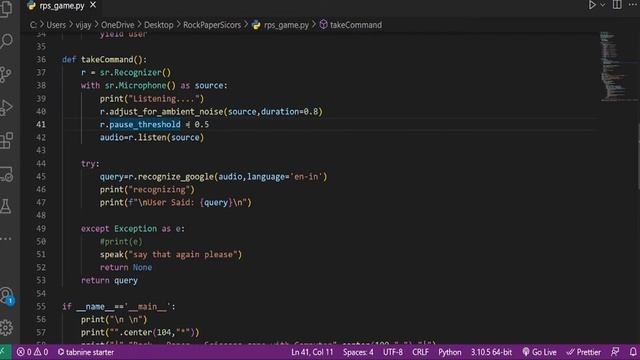640x360 pixels.
Task: Select Users in breadcrumb path
Action: tap(56, 25)
